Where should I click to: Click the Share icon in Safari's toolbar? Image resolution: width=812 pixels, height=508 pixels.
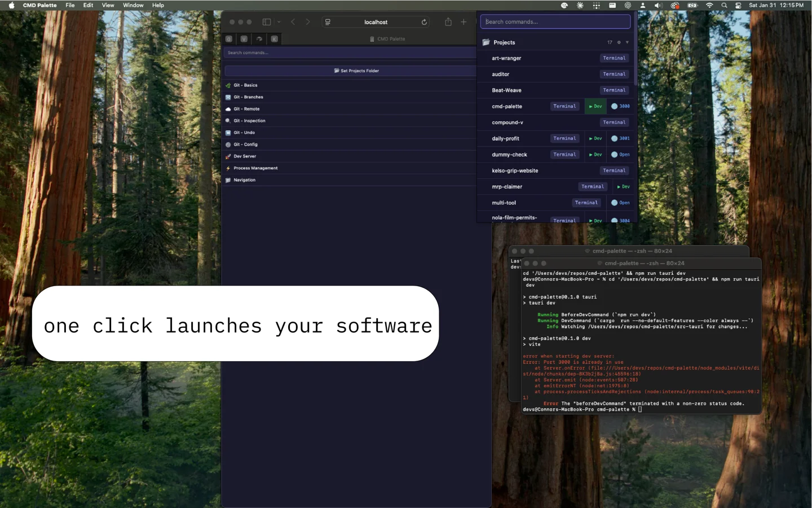448,21
